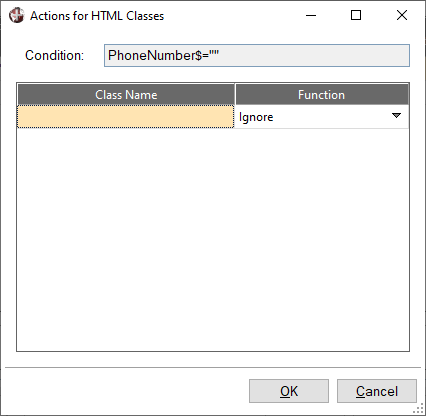Image resolution: width=426 pixels, height=416 pixels.
Task: Click the Actions for HTML Classes title text
Action: [97, 16]
